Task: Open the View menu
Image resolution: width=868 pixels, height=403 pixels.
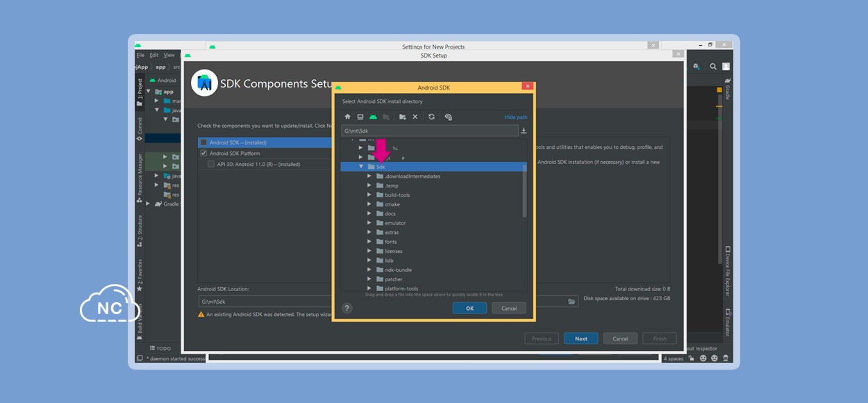Action: coord(169,55)
